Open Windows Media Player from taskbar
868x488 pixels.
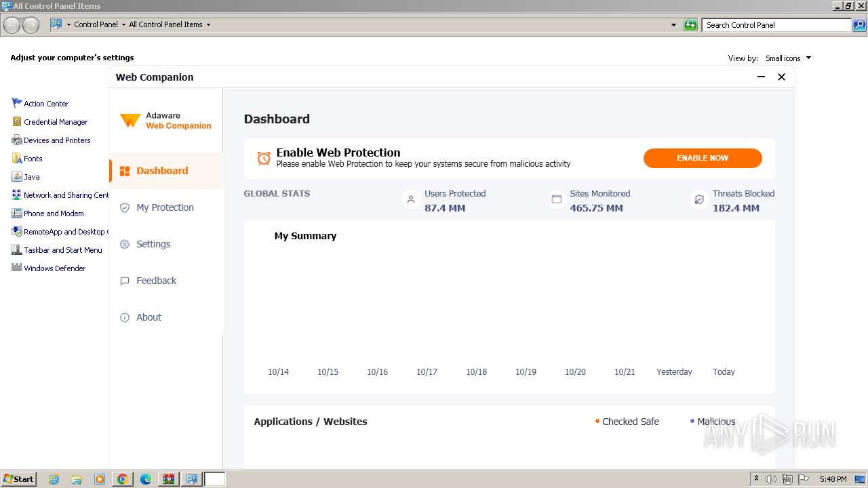pos(100,479)
